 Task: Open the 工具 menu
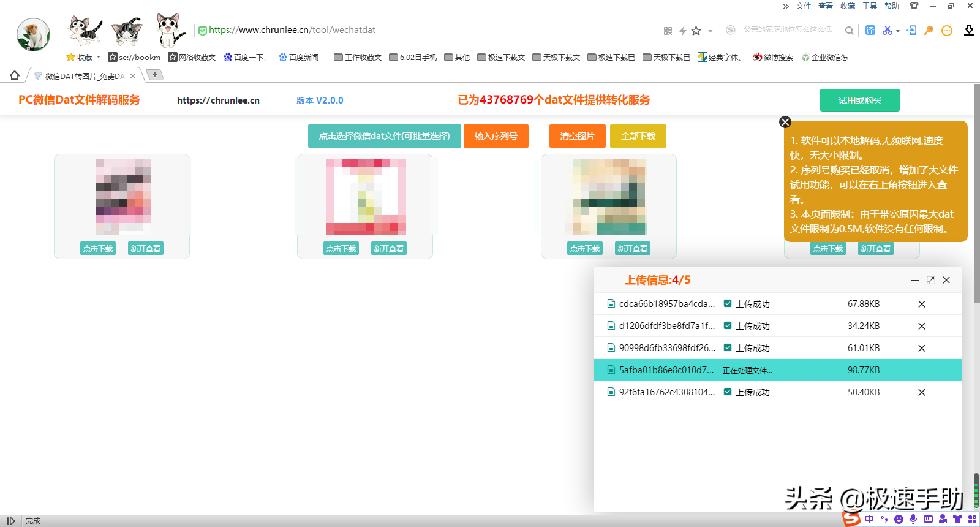(870, 6)
